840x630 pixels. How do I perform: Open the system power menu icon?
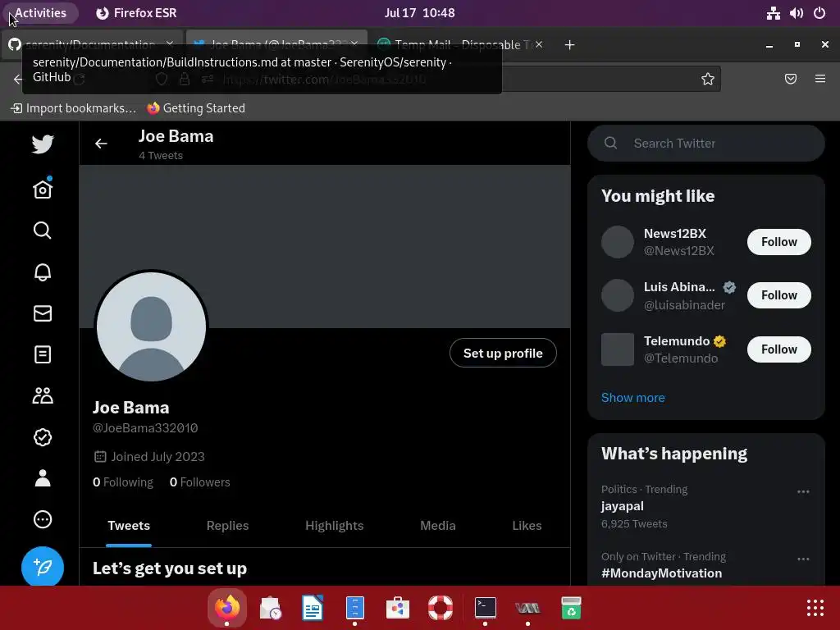tap(819, 13)
